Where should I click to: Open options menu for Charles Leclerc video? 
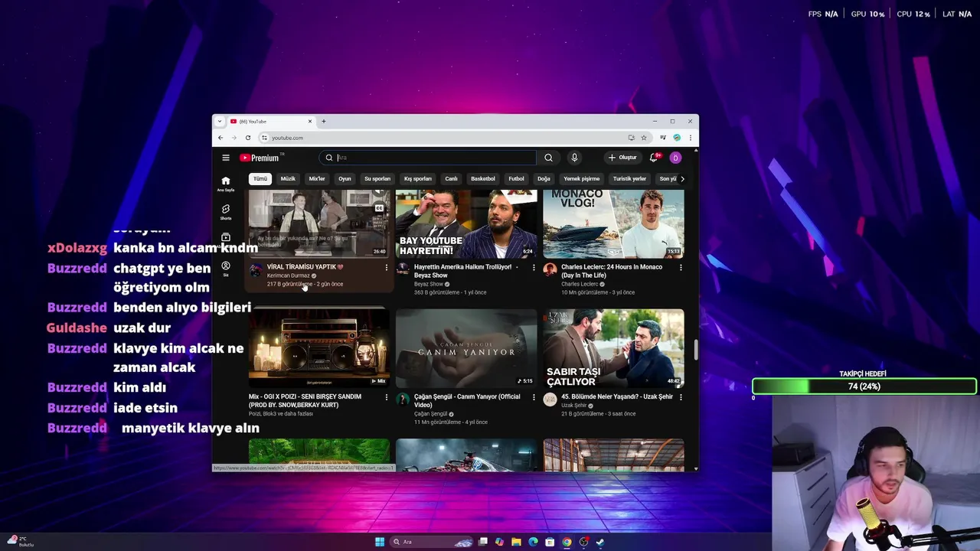click(681, 267)
